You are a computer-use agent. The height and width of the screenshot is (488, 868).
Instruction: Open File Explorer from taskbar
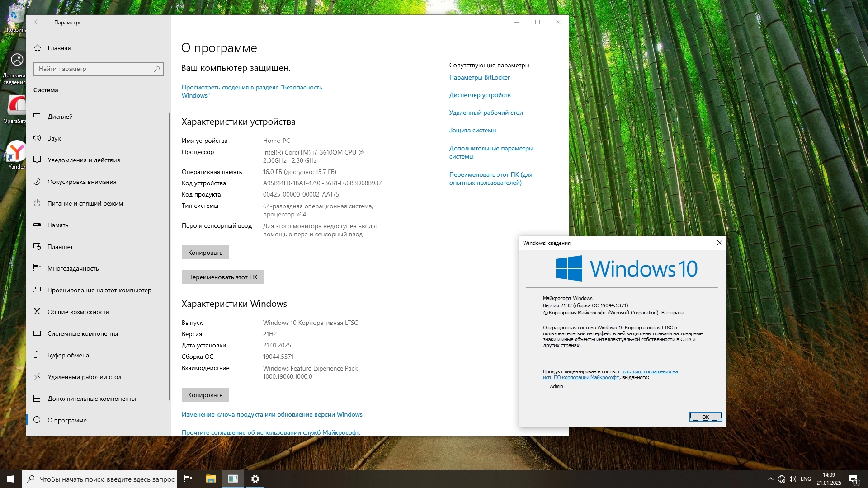211,479
